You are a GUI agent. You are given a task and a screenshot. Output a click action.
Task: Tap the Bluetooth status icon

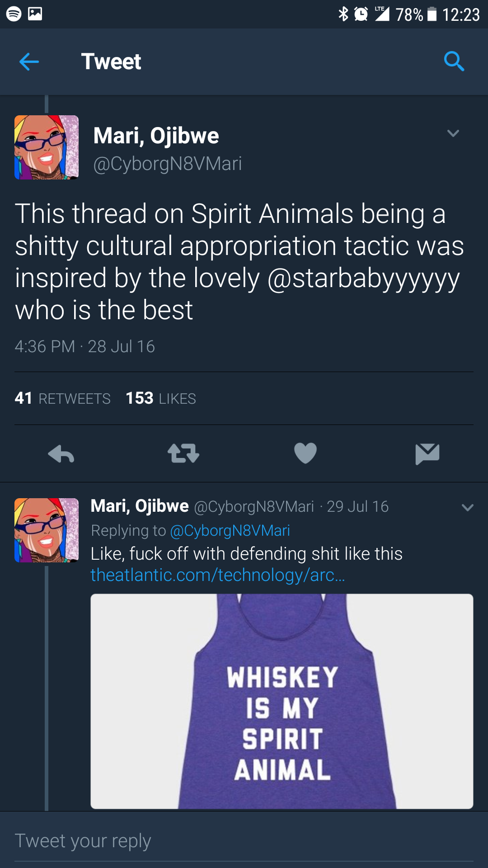click(343, 14)
